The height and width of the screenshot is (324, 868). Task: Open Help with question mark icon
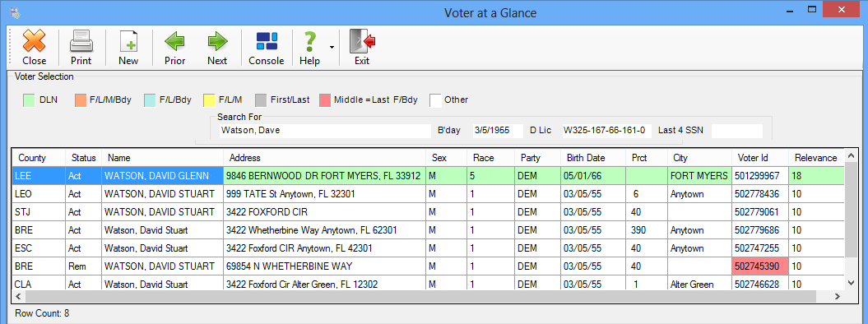click(310, 47)
